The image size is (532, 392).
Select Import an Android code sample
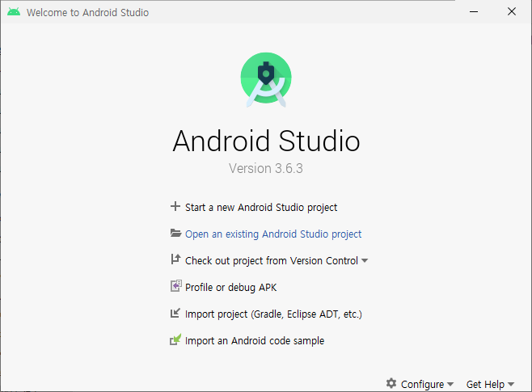click(255, 340)
